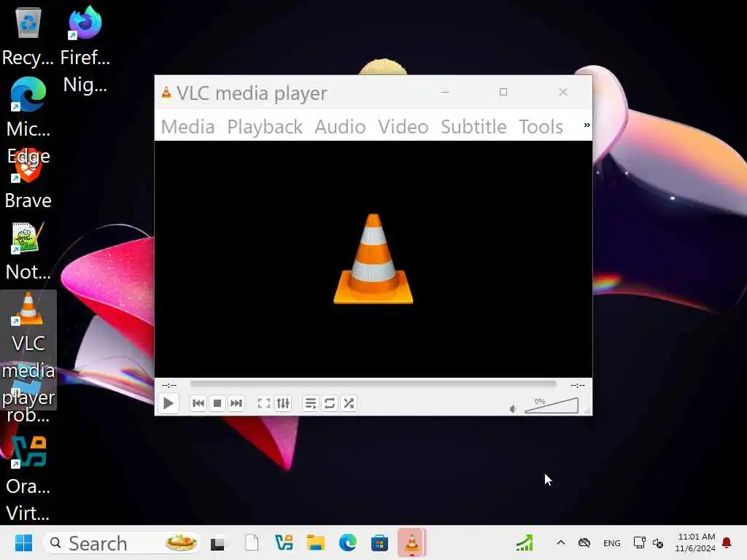
Task: Minimize the VLC media player window
Action: point(445,92)
